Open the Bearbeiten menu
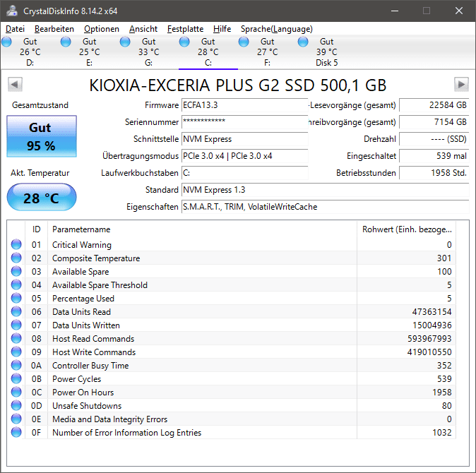Image resolution: width=476 pixels, height=473 pixels. (54, 29)
